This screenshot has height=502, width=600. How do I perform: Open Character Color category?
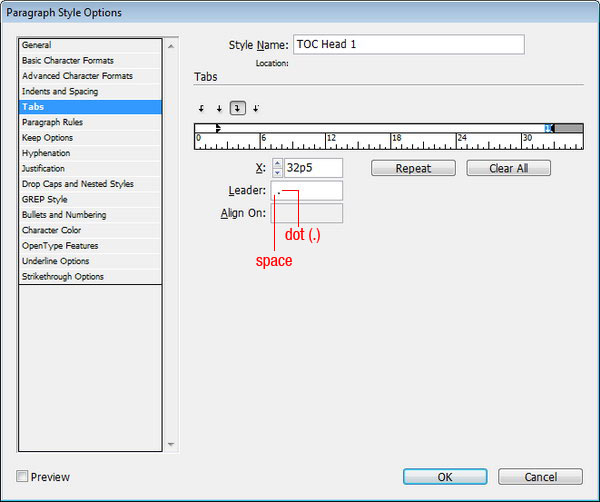[x=90, y=230]
